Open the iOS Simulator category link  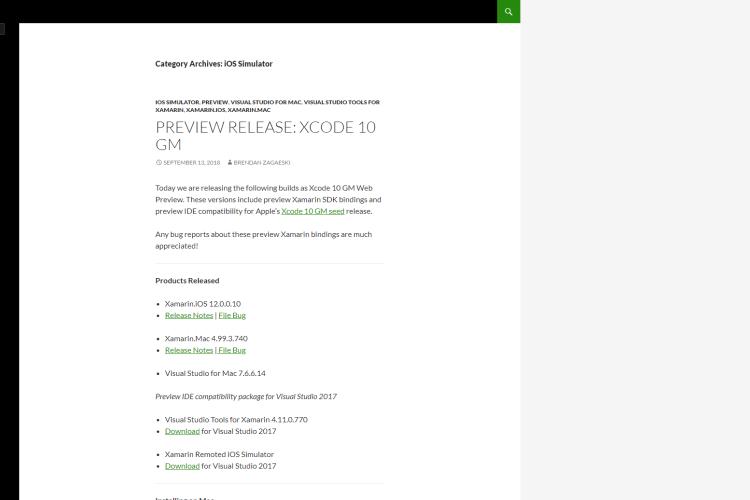177,102
